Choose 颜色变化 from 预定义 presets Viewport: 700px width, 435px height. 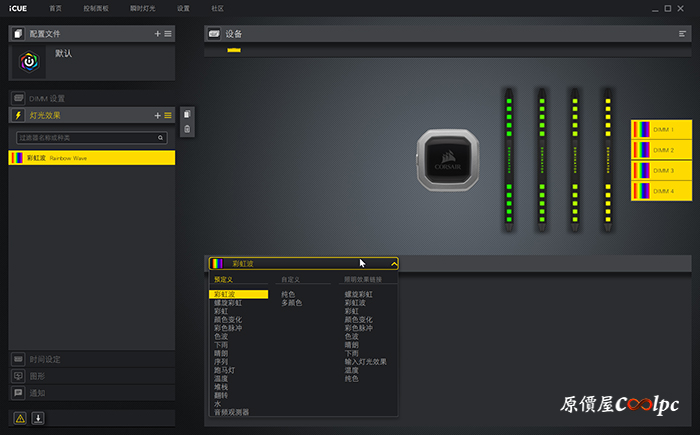click(x=228, y=320)
